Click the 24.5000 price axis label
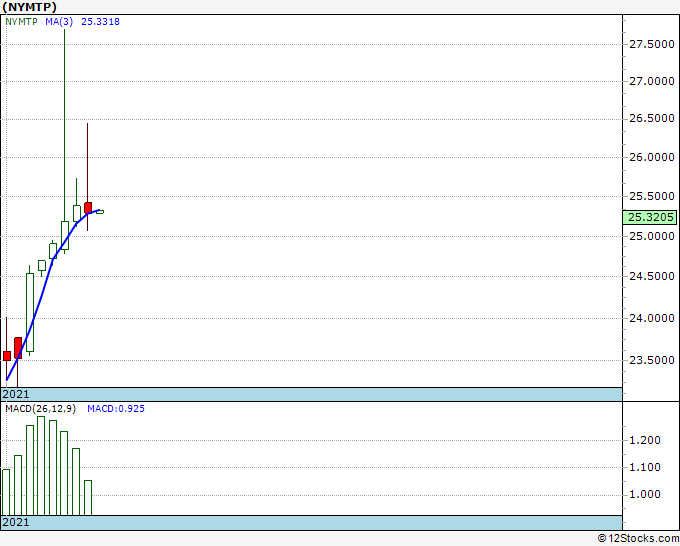The height and width of the screenshot is (546, 680). tap(652, 276)
